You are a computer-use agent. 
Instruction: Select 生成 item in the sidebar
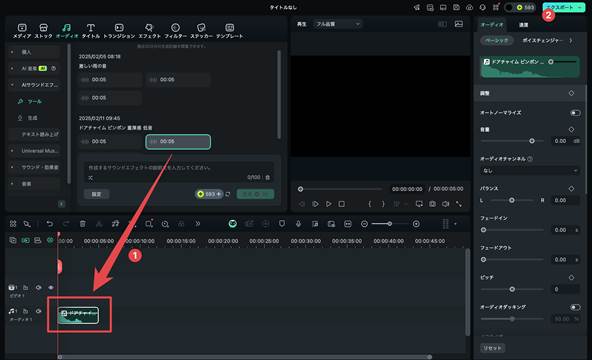tap(32, 118)
